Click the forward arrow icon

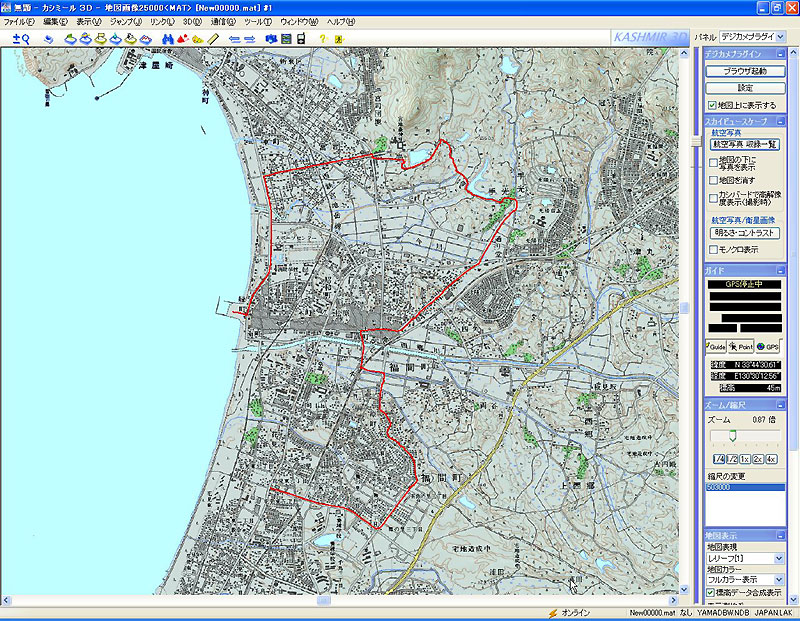[x=249, y=39]
